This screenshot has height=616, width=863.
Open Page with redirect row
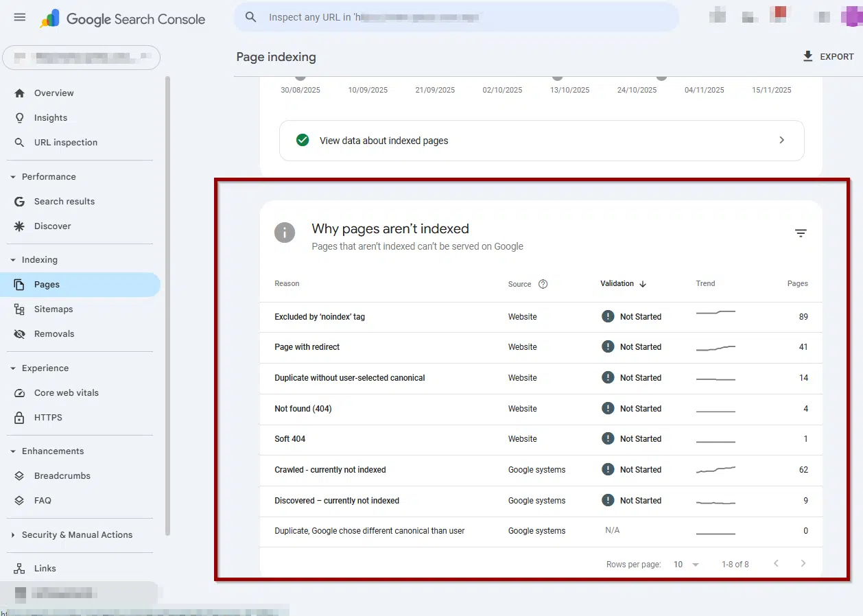541,347
